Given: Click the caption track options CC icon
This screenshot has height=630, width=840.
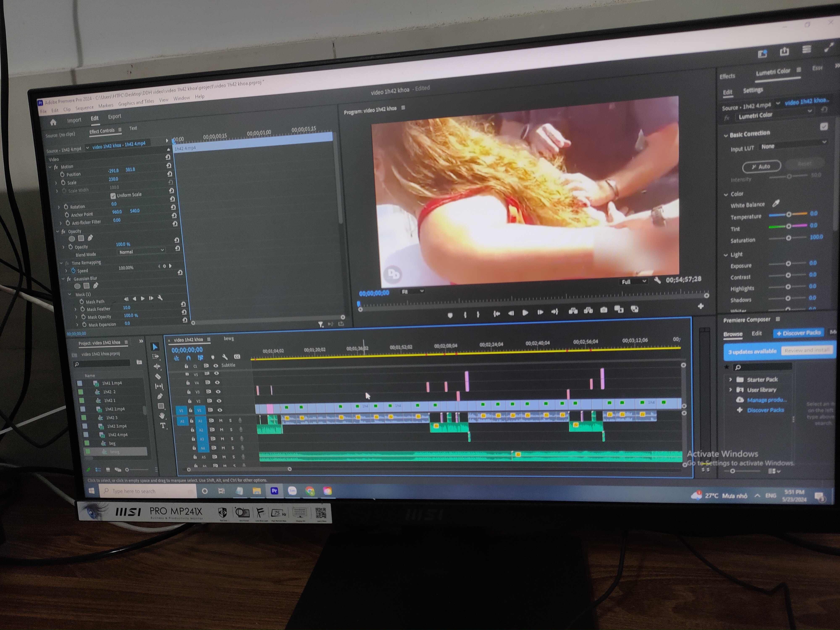Looking at the screenshot, I should (x=237, y=357).
